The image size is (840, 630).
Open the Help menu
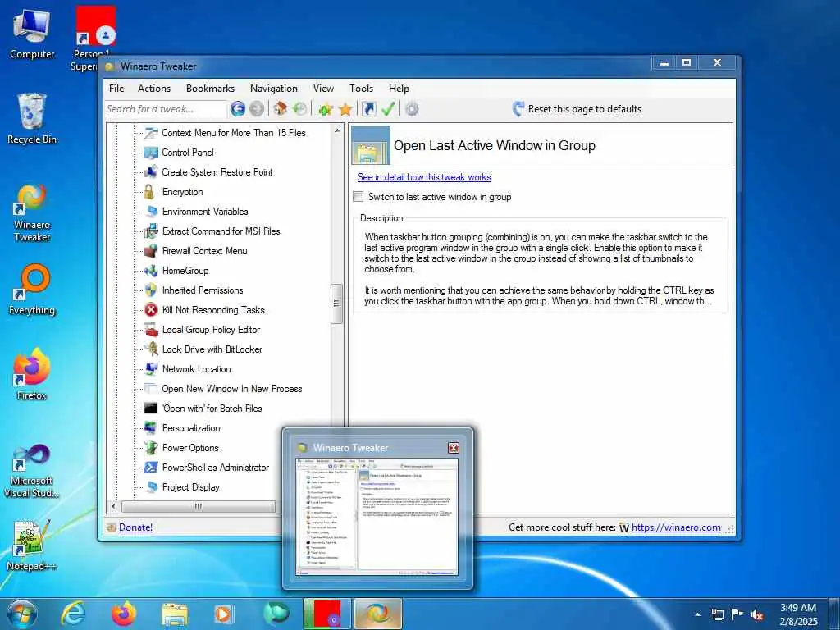click(x=399, y=89)
